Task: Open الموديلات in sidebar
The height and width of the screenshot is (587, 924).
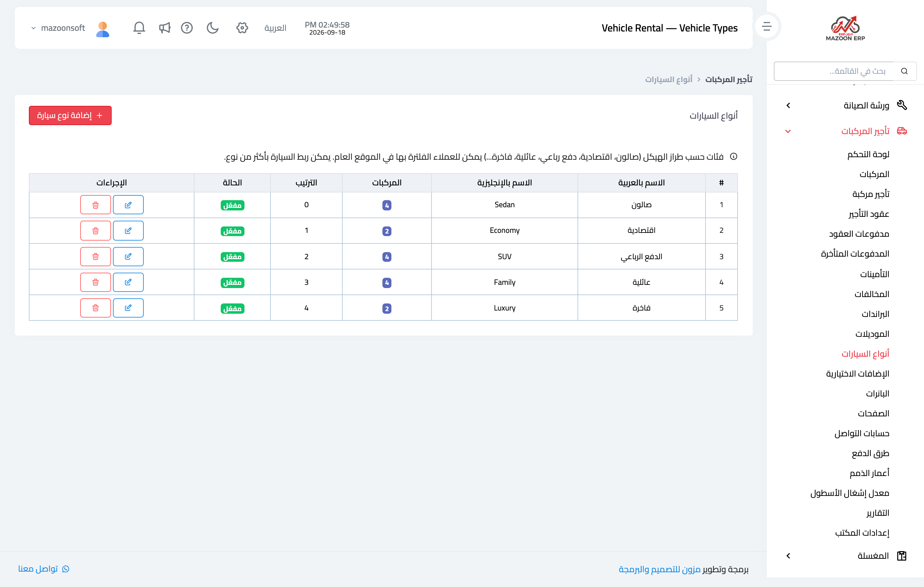Action: coord(872,334)
